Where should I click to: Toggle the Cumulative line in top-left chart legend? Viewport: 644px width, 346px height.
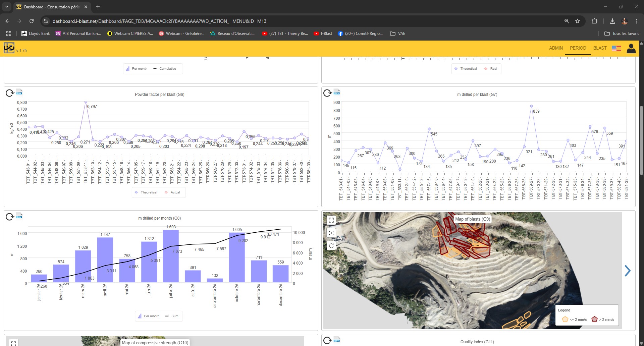coord(167,68)
